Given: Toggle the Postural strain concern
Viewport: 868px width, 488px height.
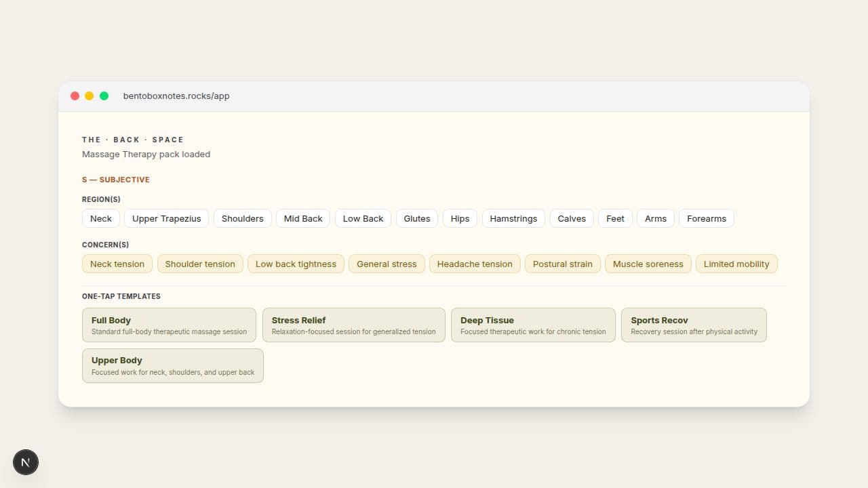Looking at the screenshot, I should [x=563, y=264].
